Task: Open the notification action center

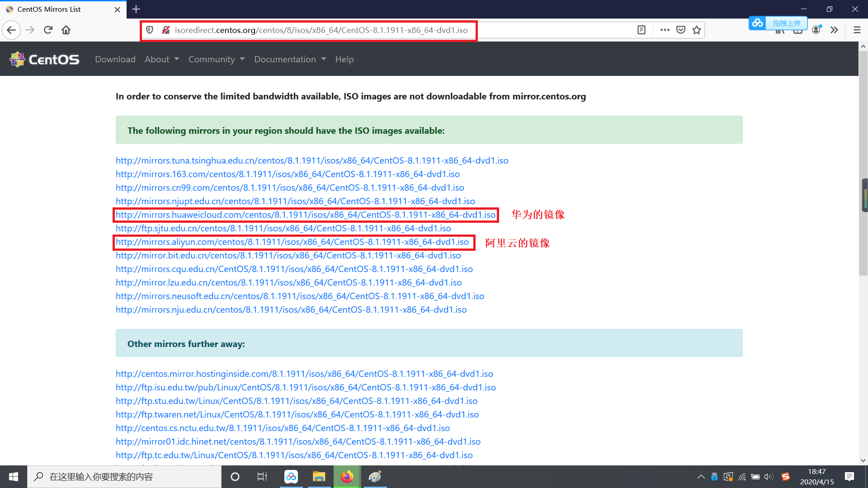Action: pyautogui.click(x=849, y=477)
